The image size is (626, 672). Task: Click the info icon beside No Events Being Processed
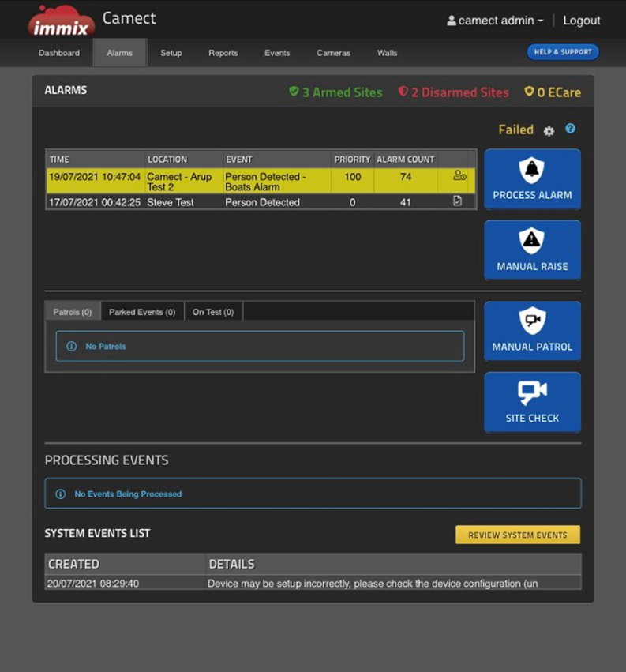coord(61,494)
